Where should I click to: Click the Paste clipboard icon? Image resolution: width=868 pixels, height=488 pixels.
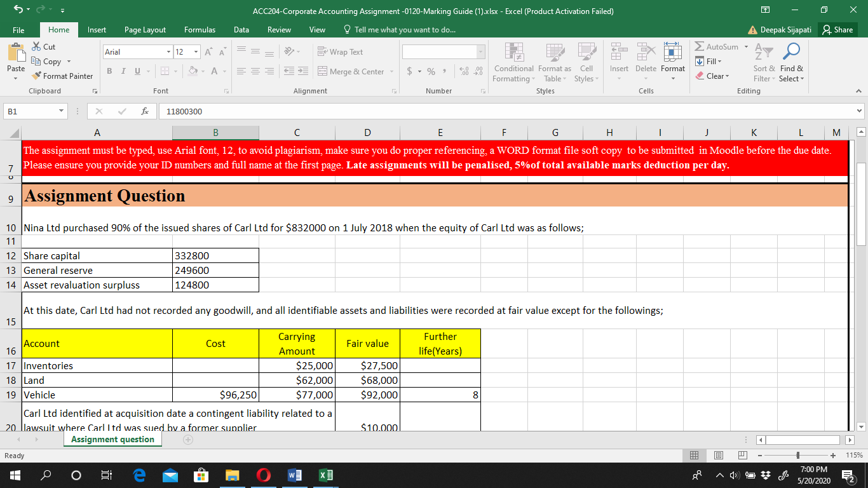(x=16, y=53)
